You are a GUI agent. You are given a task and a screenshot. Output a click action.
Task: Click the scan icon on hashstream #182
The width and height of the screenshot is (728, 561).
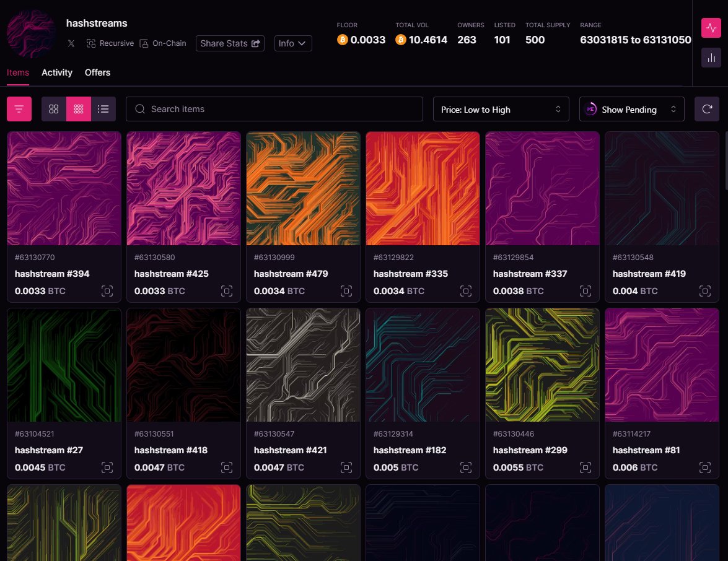click(x=466, y=468)
